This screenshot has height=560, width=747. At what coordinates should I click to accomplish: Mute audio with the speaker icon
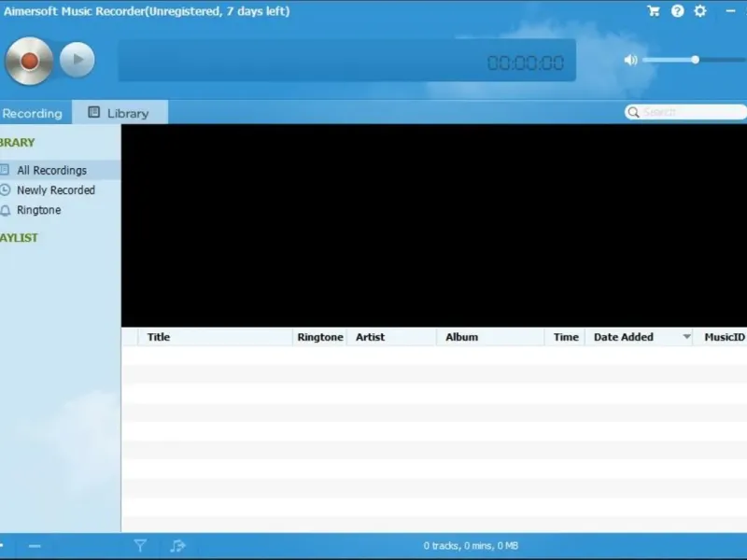click(631, 60)
